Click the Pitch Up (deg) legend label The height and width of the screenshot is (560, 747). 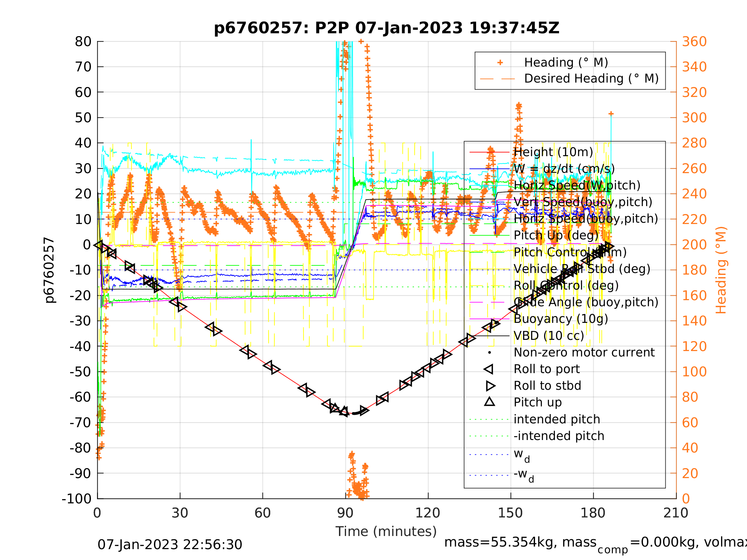(556, 235)
